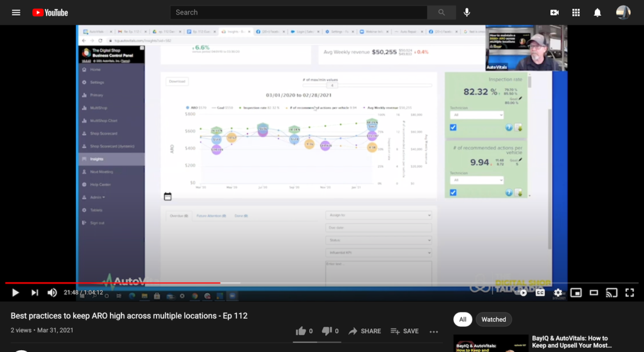The height and width of the screenshot is (352, 644).
Task: Select the Future Attention tab in the video
Action: pos(211,216)
